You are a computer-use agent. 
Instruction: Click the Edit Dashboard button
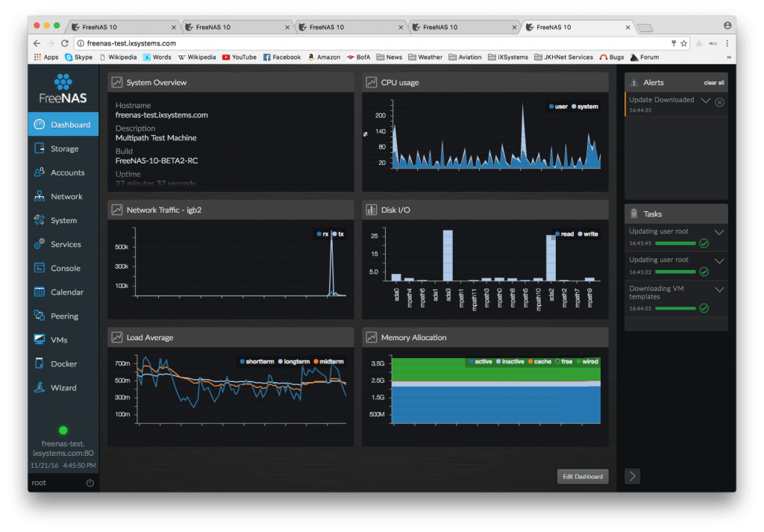tap(582, 476)
